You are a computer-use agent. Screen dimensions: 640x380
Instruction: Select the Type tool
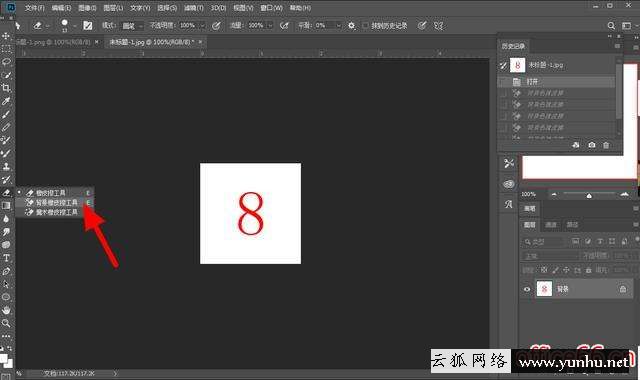click(6, 258)
